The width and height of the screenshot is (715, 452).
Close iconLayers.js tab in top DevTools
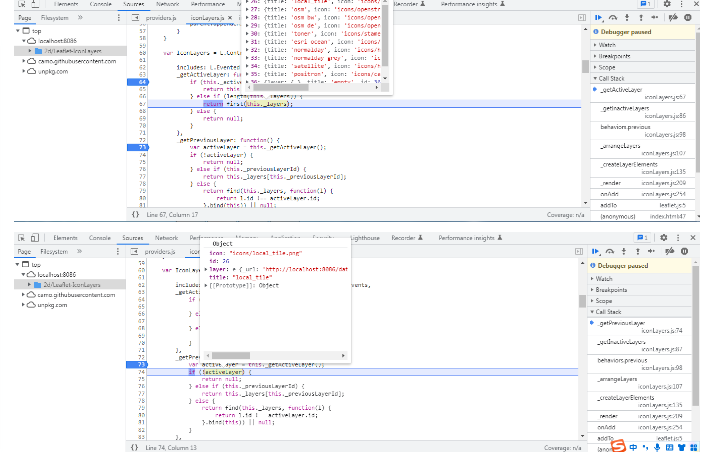[x=230, y=18]
